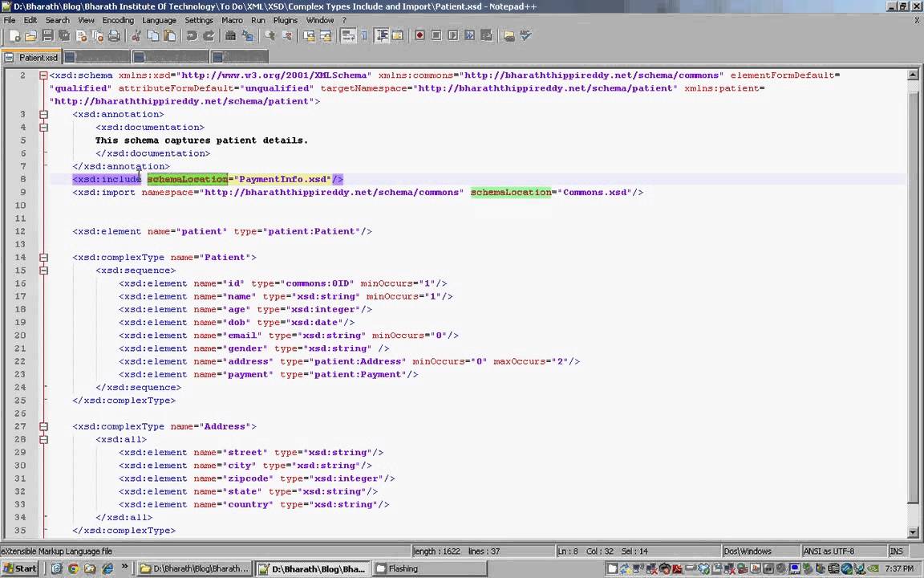Click the vertical scrollbar down arrow
This screenshot has height=578, width=924.
click(x=913, y=532)
